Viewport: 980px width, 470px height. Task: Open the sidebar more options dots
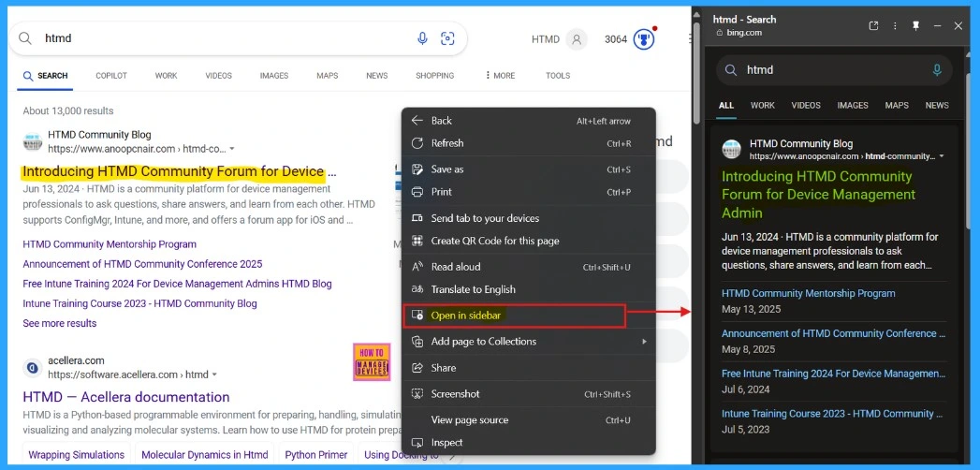(895, 25)
